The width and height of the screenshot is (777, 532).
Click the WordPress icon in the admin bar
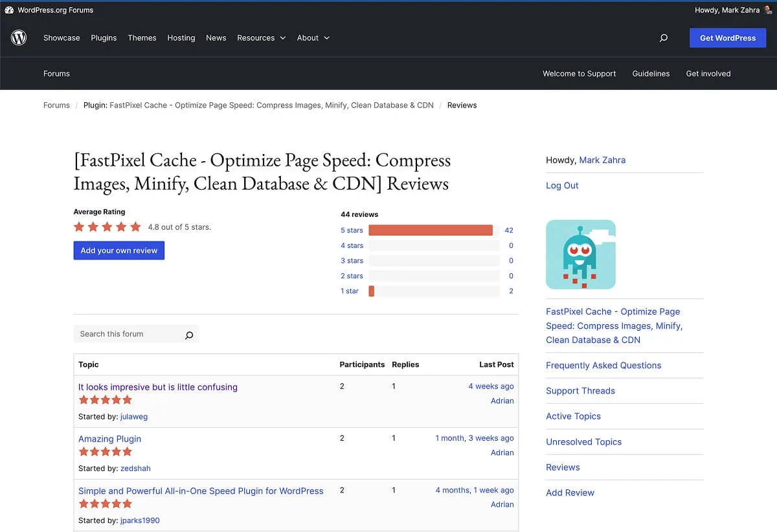coord(9,10)
